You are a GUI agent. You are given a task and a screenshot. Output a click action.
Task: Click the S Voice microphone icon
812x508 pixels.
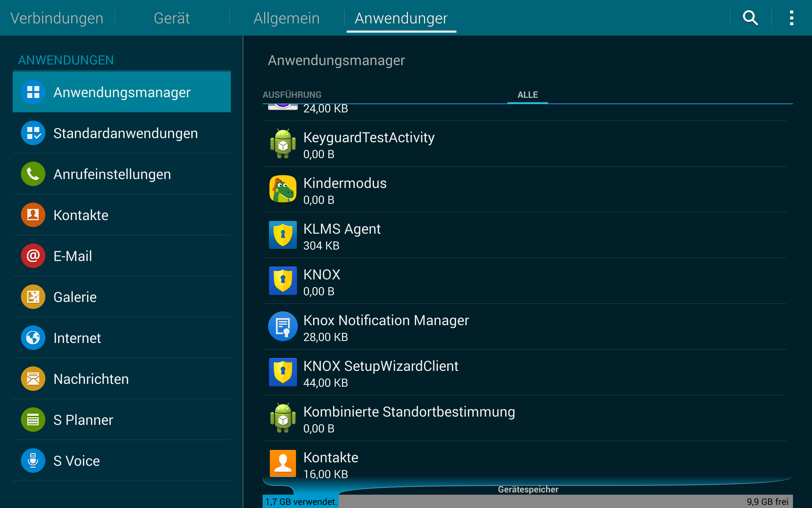tap(33, 461)
